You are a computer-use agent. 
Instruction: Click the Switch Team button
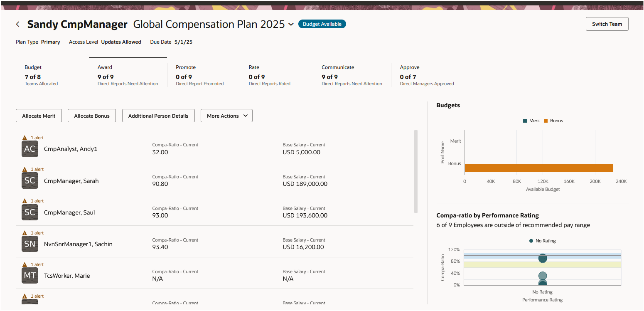607,24
